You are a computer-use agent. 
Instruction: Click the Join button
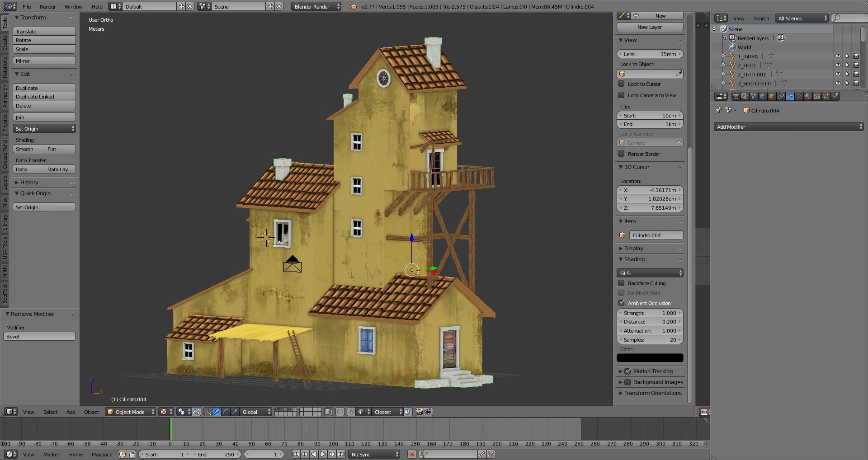click(x=44, y=117)
